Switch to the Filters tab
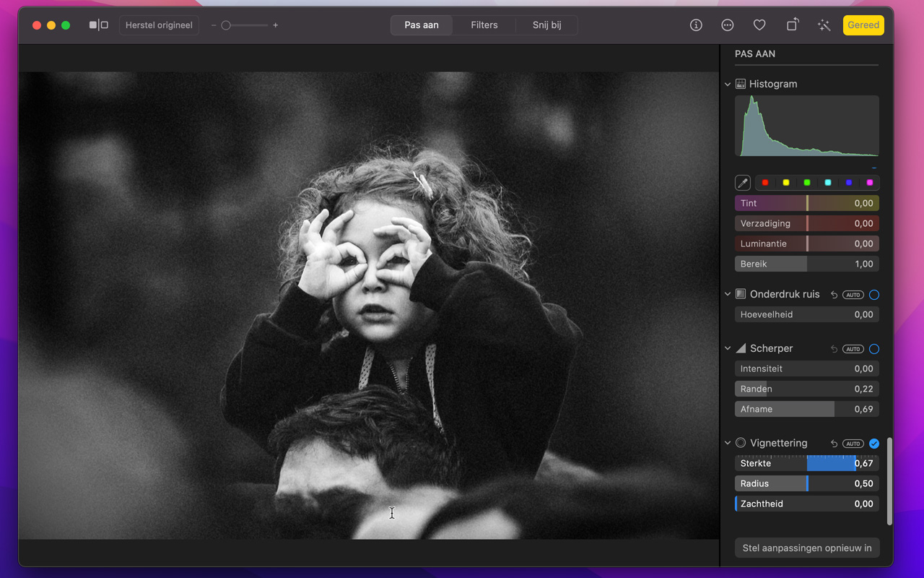 tap(484, 25)
